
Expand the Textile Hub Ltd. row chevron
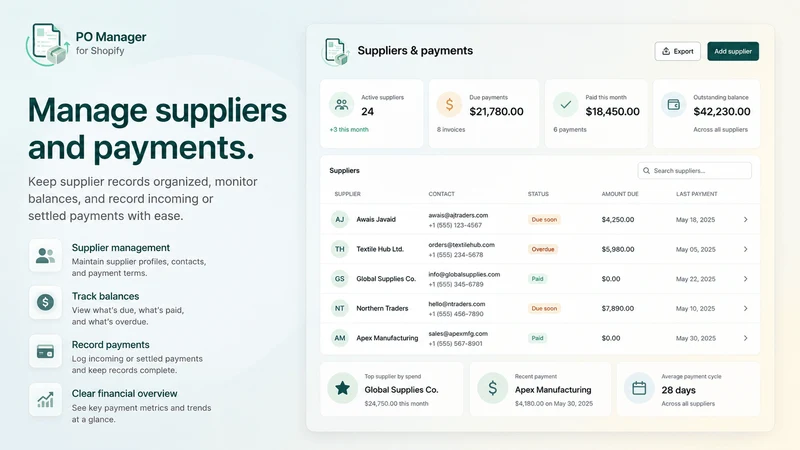pos(745,249)
